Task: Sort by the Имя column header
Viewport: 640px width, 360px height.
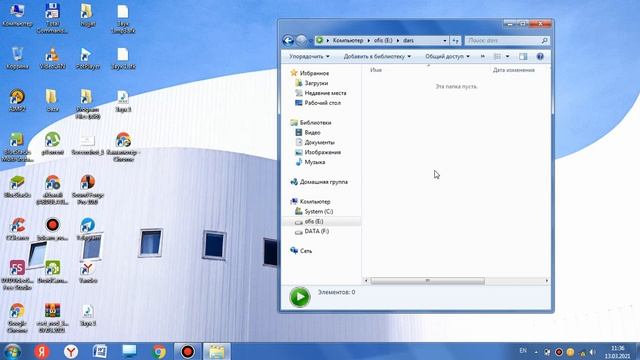Action: (x=376, y=70)
